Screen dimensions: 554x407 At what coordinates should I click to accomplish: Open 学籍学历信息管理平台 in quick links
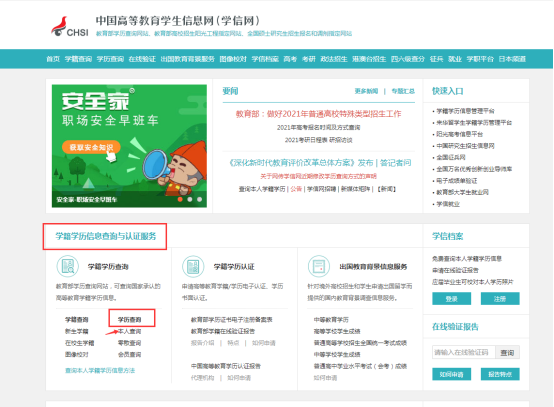[x=465, y=111]
